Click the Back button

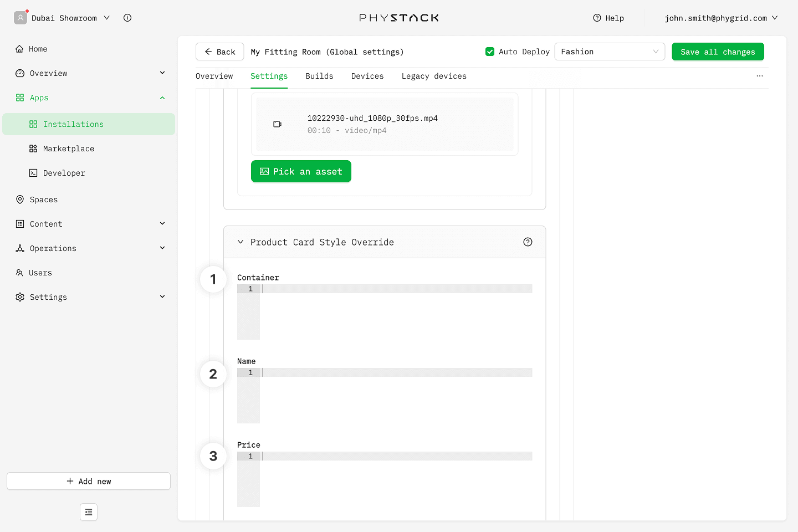click(x=220, y=52)
